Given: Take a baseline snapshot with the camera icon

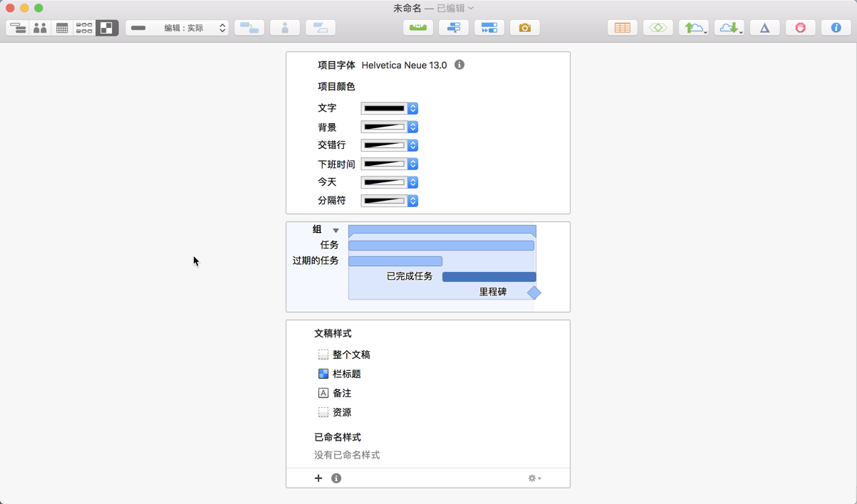Looking at the screenshot, I should 525,27.
